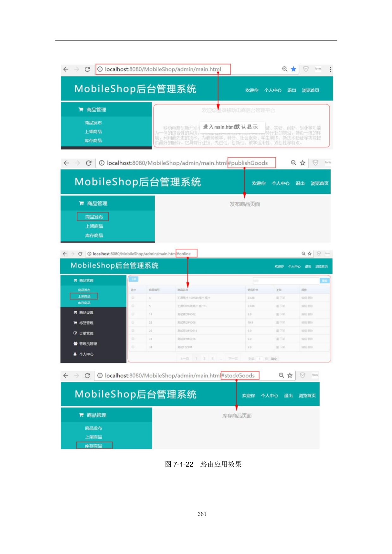Go to page 2 in the pagination
The image size is (392, 554).
(204, 359)
